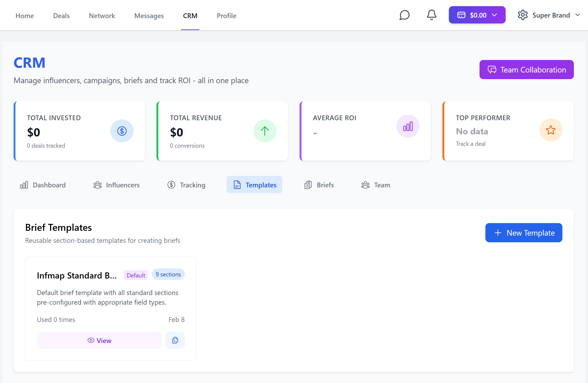
Task: View the Infmap Standard template
Action: click(x=99, y=340)
